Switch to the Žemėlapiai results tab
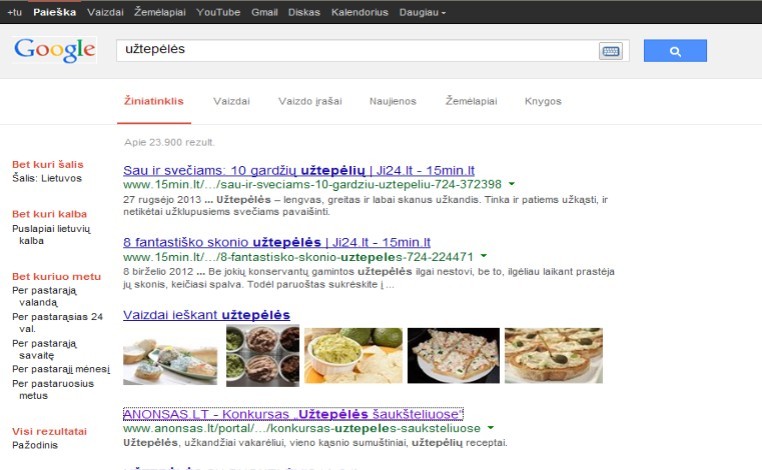The width and height of the screenshot is (762, 470). click(471, 101)
